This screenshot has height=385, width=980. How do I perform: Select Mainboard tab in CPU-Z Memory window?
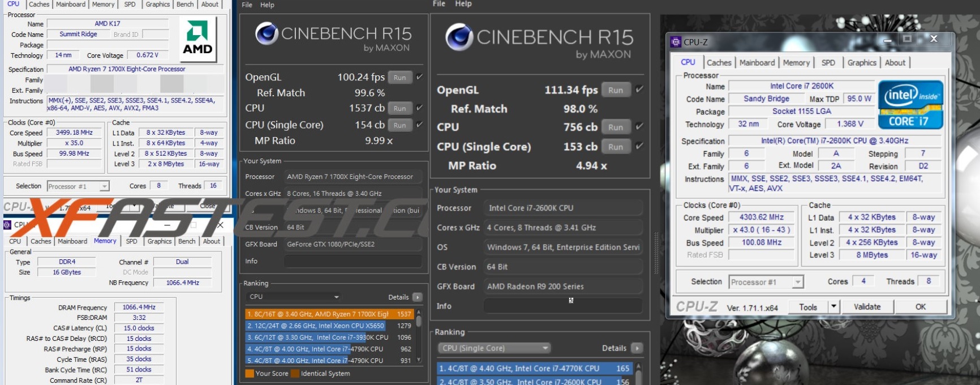pos(72,241)
